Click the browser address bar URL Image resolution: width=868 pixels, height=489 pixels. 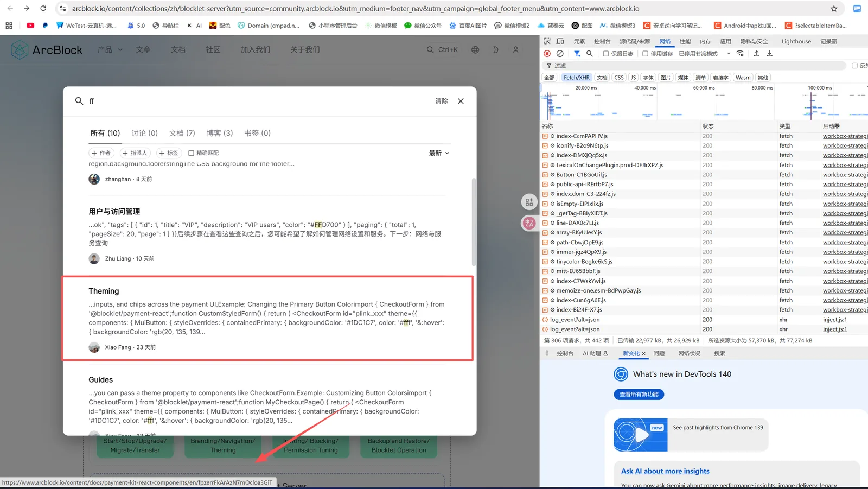pyautogui.click(x=355, y=9)
